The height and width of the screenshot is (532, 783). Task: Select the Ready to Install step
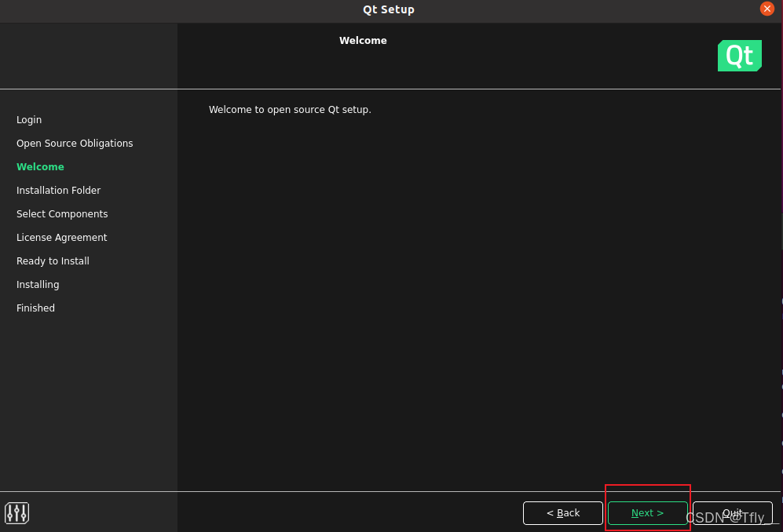[53, 261]
